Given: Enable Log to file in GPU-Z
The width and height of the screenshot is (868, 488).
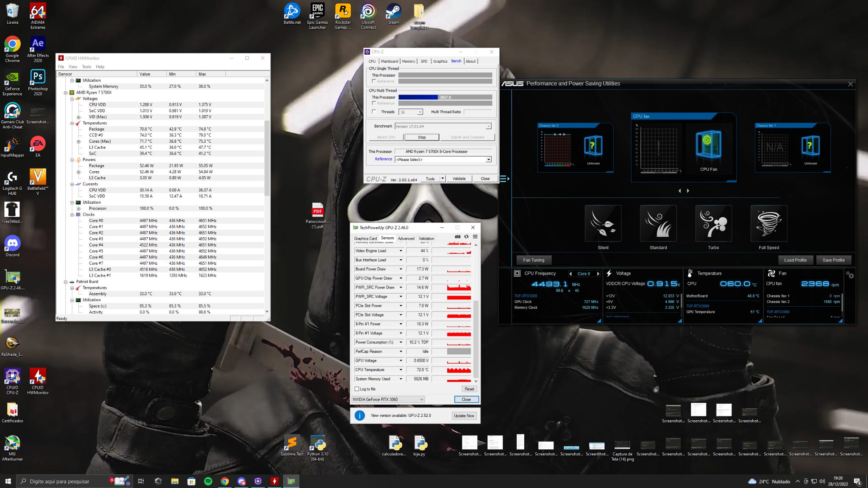Looking at the screenshot, I should (x=357, y=389).
